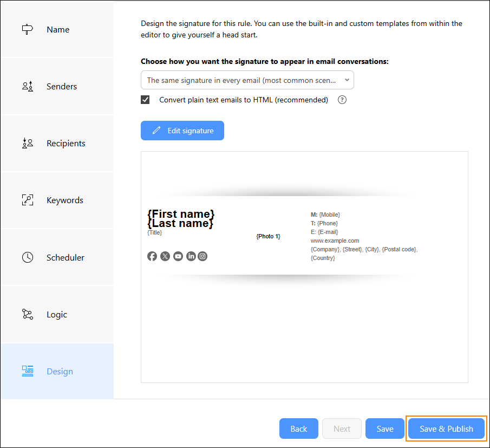Click the Name signpost icon
The height and width of the screenshot is (448, 490).
(28, 29)
